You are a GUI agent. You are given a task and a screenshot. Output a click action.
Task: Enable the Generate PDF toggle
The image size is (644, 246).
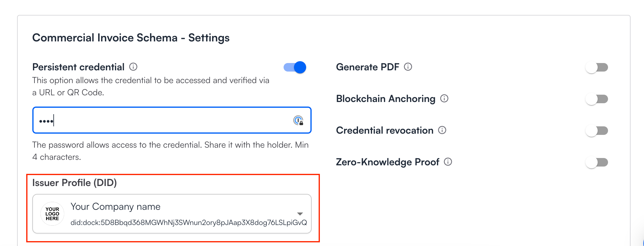point(597,67)
